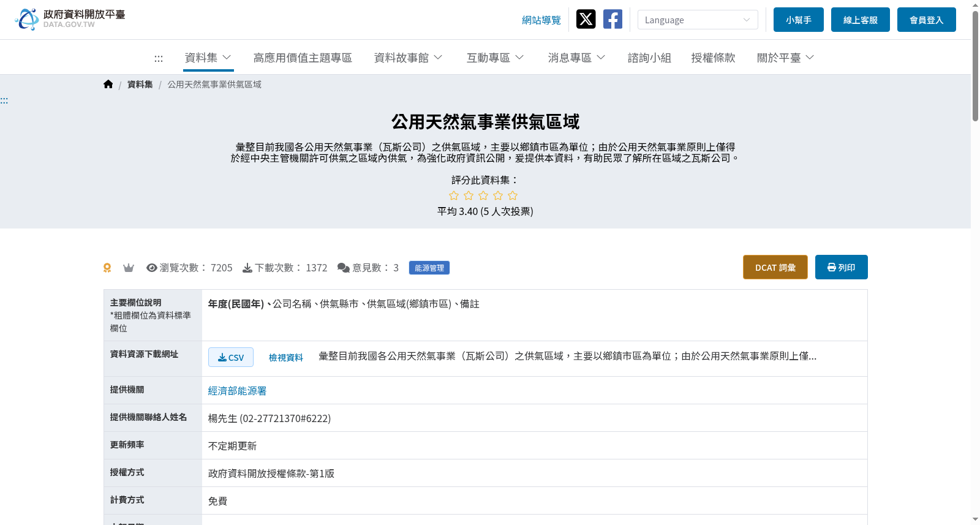Expand the 資料集 menu
The image size is (980, 525).
(208, 58)
